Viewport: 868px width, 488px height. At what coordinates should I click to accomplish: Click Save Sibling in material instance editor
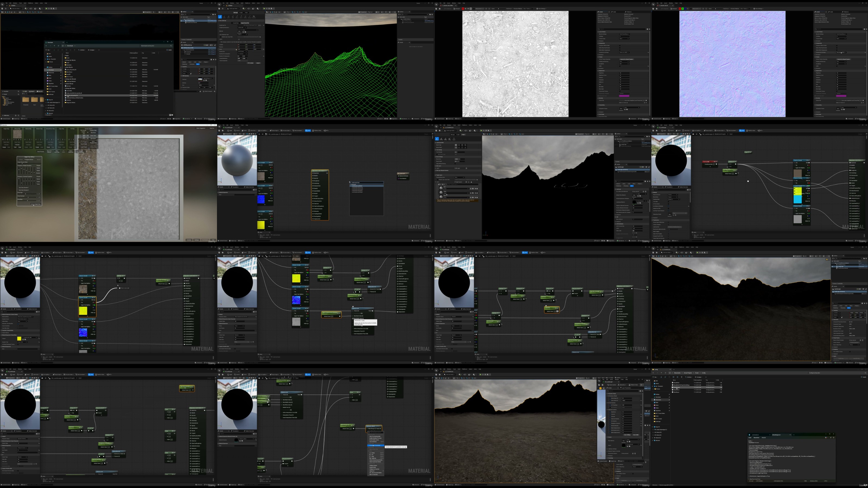click(627, 435)
